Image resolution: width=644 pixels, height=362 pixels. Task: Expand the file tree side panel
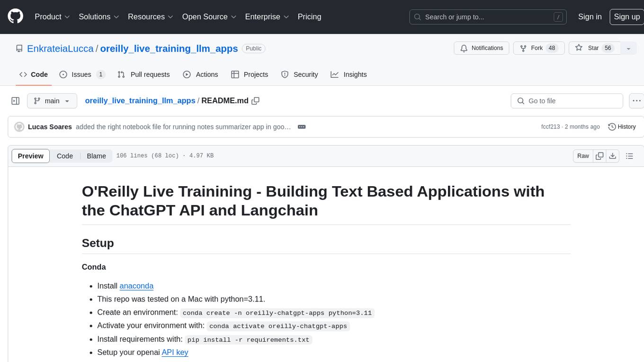tap(15, 101)
